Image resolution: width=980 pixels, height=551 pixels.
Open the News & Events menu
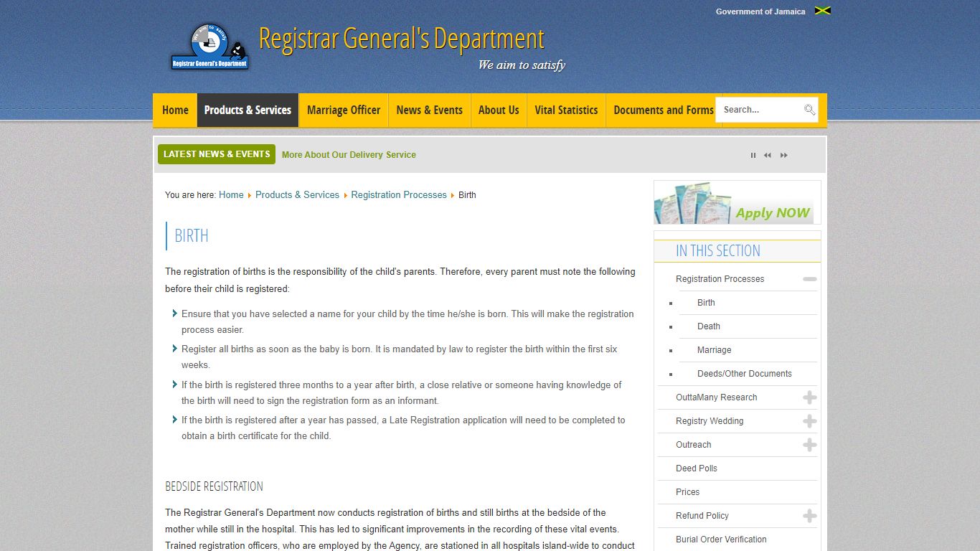pyautogui.click(x=429, y=110)
